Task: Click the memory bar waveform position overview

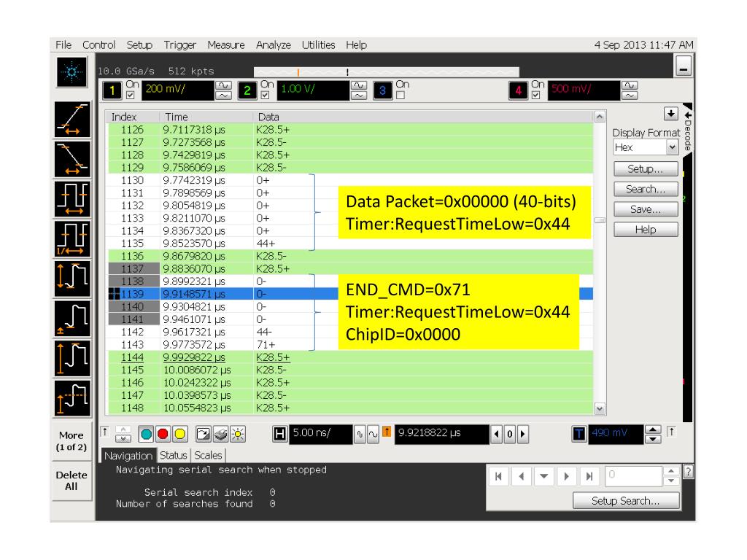Action: click(387, 72)
